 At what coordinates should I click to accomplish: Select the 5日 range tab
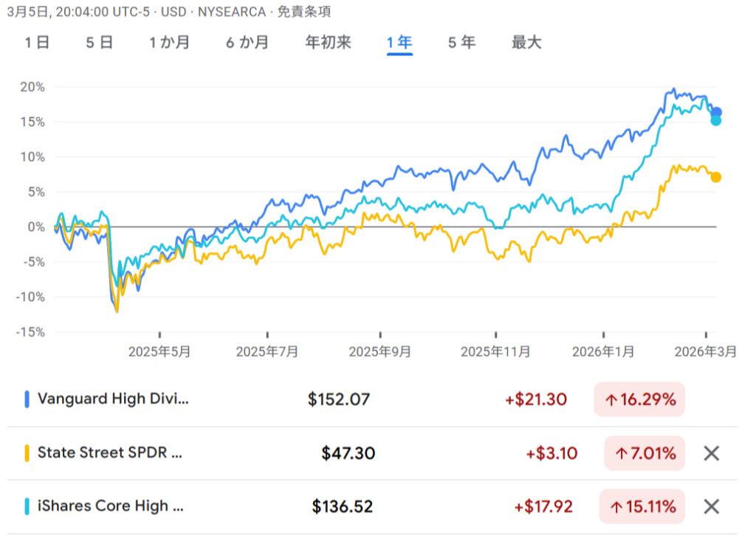(99, 42)
